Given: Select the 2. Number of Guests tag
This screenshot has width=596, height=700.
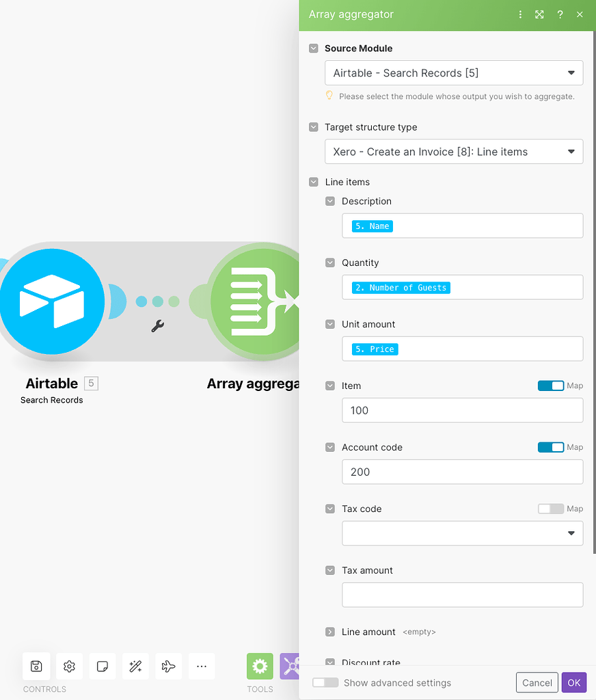Looking at the screenshot, I should (x=401, y=288).
